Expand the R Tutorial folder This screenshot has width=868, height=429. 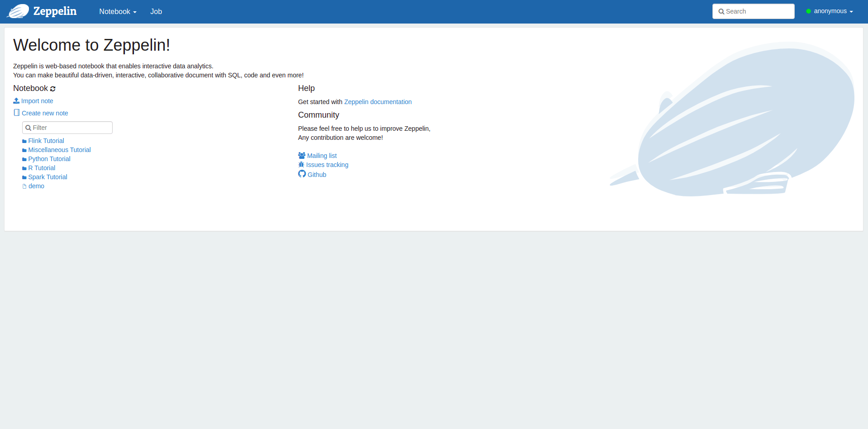click(x=42, y=168)
